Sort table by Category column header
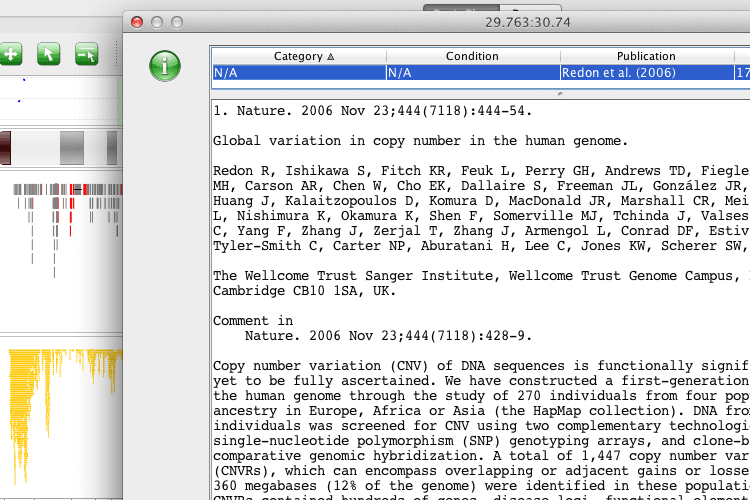750x500 pixels. [x=298, y=57]
